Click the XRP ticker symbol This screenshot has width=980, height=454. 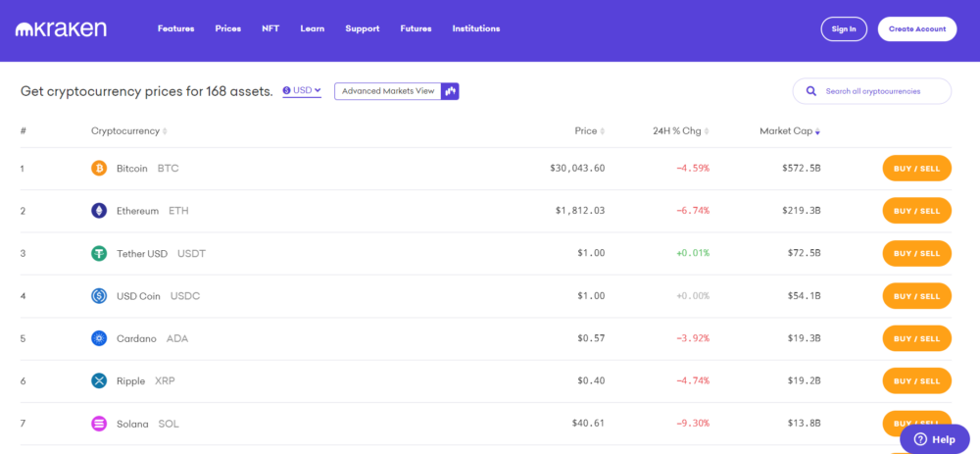tap(165, 380)
